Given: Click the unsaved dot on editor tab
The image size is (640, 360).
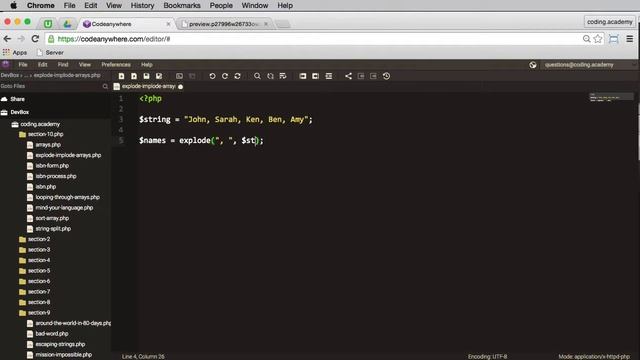Looking at the screenshot, I should [180, 87].
